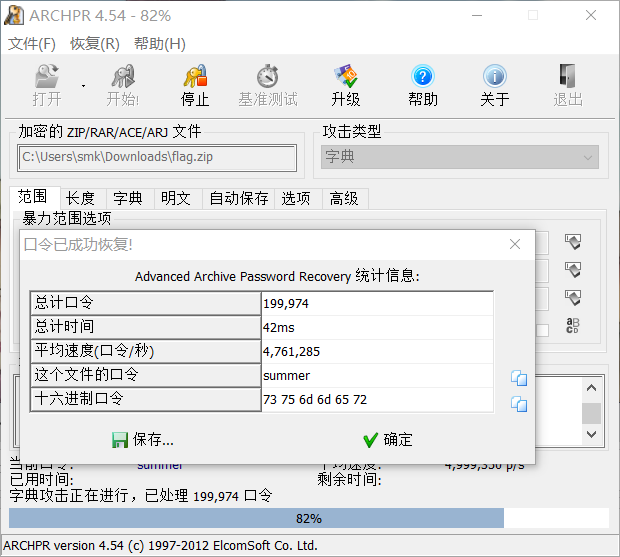The height and width of the screenshot is (557, 620).
Task: Close the password recovered dialog
Action: [x=515, y=244]
